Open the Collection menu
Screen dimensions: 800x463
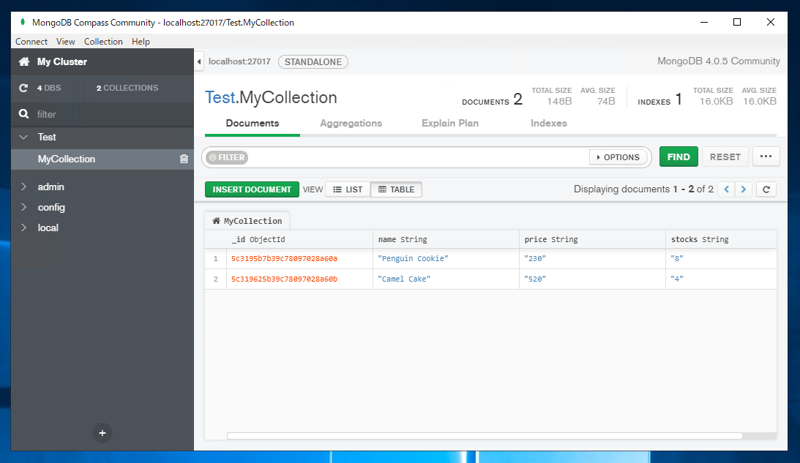pos(103,41)
